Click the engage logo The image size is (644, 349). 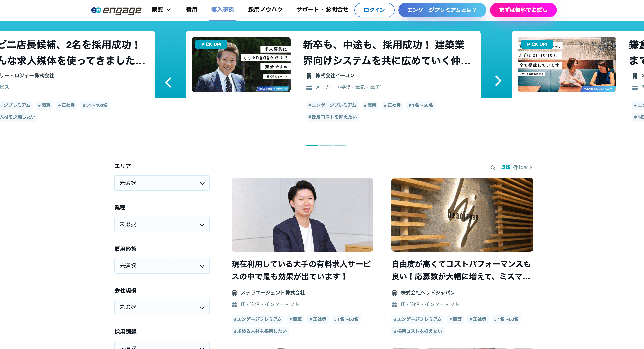[x=116, y=10]
